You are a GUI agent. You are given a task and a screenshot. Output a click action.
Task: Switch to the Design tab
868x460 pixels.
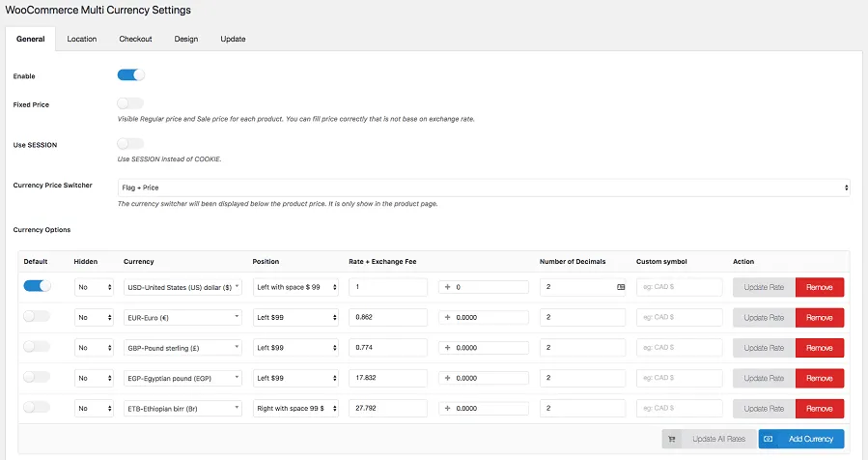click(x=186, y=39)
